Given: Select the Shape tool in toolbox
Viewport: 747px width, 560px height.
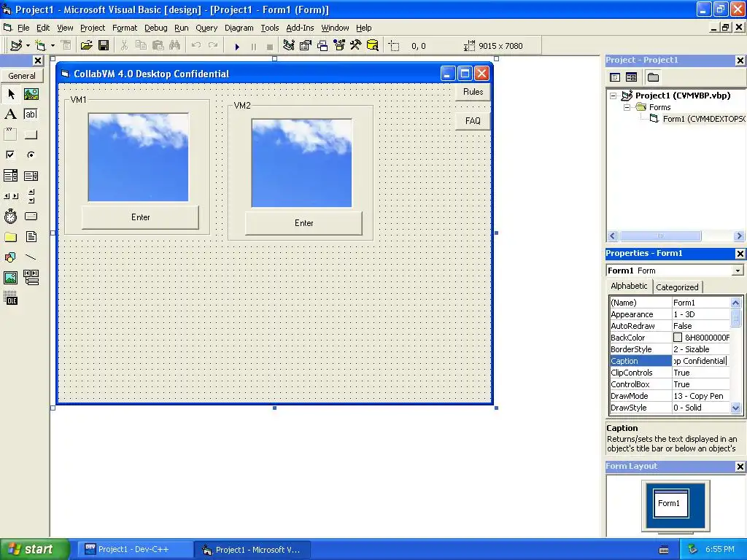Looking at the screenshot, I should pos(10,257).
